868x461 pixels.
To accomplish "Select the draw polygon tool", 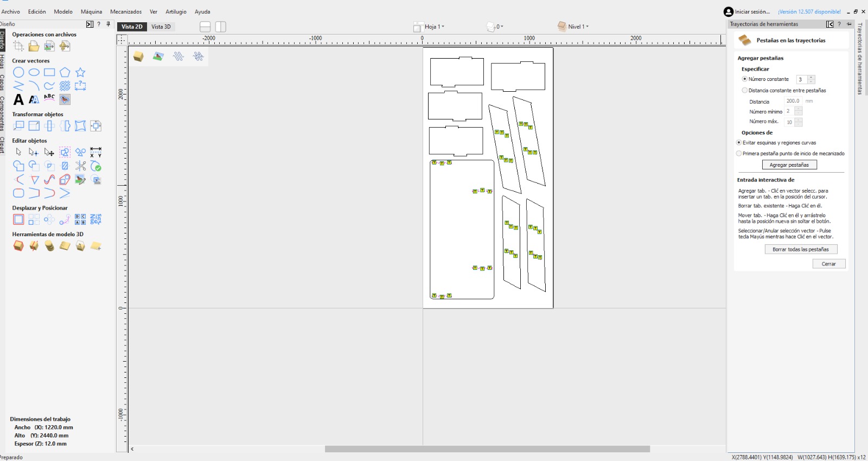I will (x=65, y=72).
